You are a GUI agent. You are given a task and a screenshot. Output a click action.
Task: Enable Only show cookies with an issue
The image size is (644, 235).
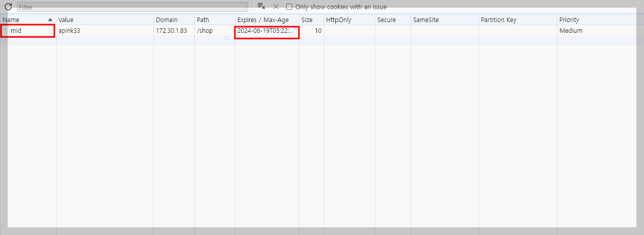[x=289, y=7]
